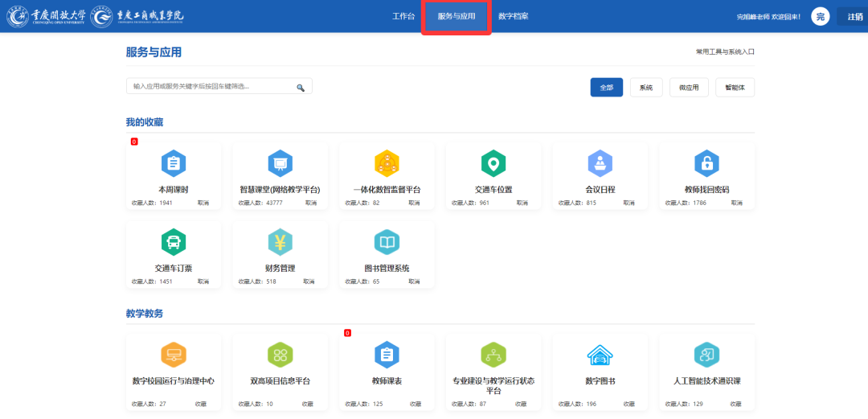The height and width of the screenshot is (419, 868).
Task: Click the search magnifier icon
Action: click(x=301, y=87)
